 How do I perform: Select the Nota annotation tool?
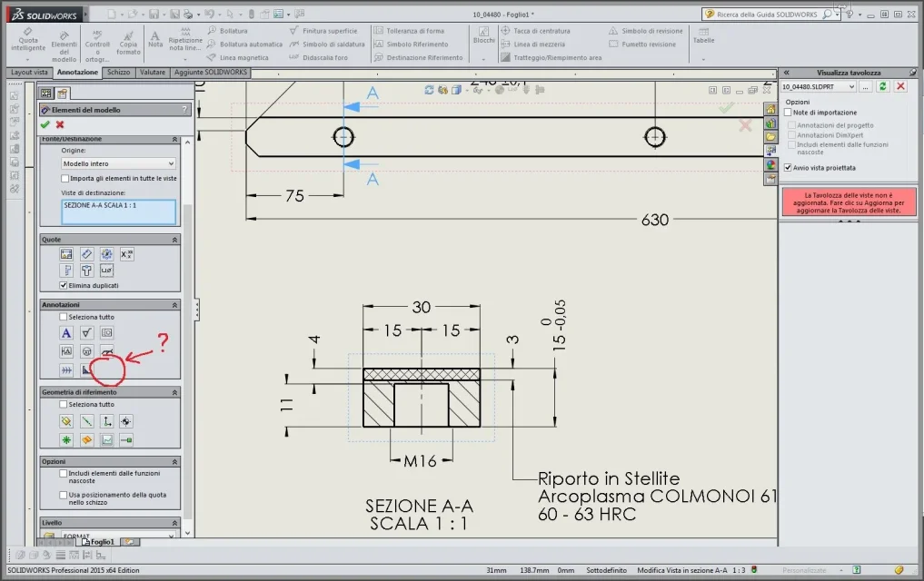point(155,39)
